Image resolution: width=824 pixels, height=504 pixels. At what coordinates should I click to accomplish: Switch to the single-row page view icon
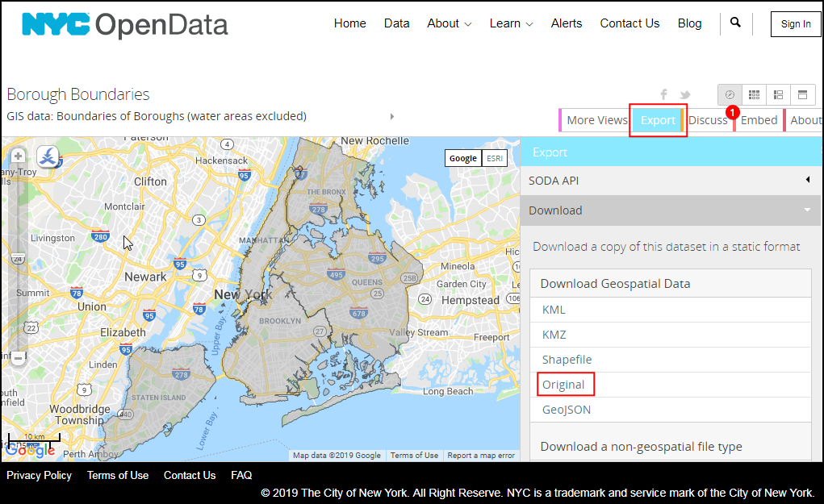802,95
